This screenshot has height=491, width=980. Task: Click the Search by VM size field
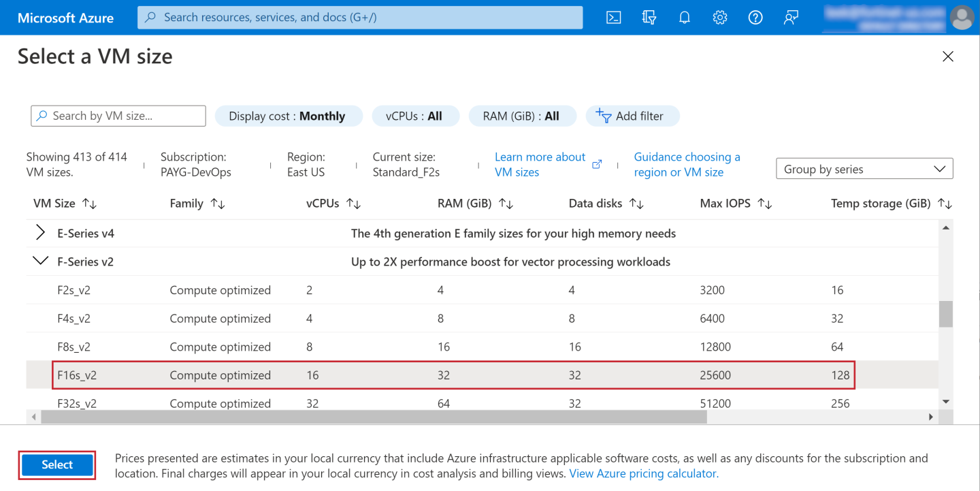[118, 116]
